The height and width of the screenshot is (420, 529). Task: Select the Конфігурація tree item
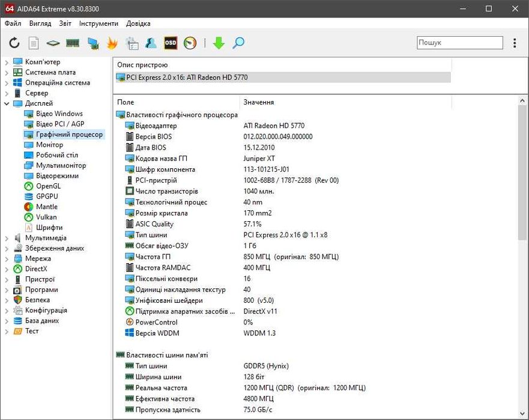point(46,310)
